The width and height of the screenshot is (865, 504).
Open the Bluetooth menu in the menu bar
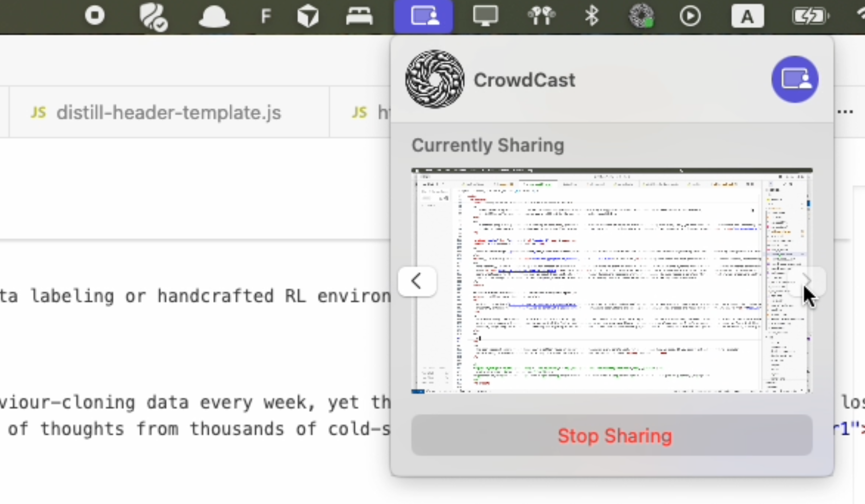point(591,17)
